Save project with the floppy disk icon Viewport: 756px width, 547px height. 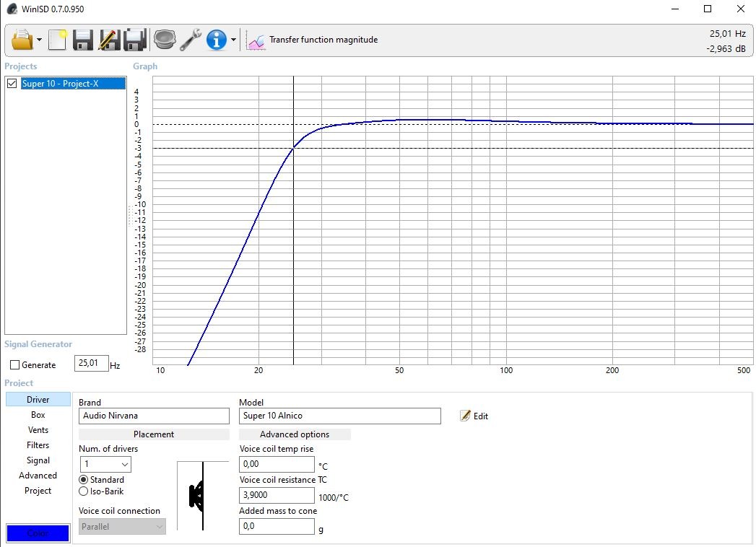coord(83,40)
